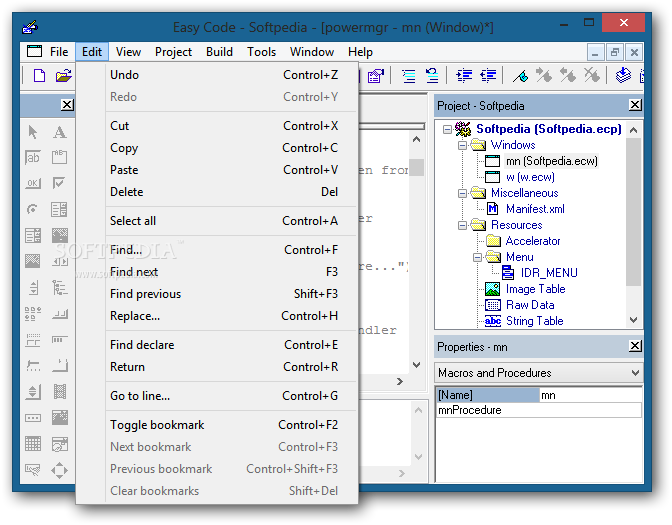
Task: Select w (w.ecw) in project tree
Action: click(530, 177)
